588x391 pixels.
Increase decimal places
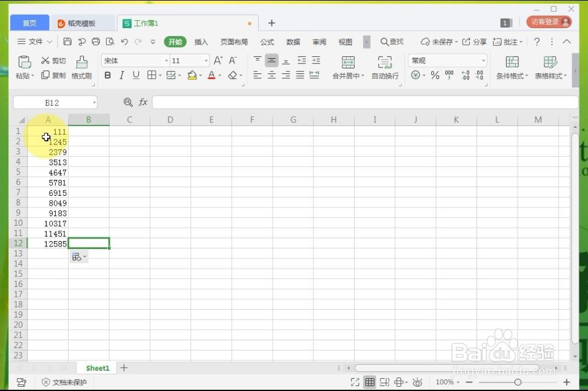[466, 75]
